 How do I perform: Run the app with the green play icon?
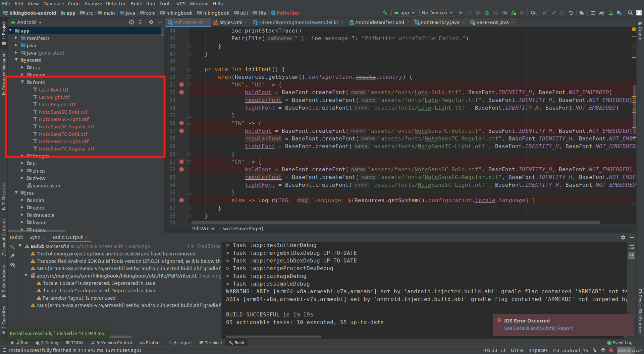point(461,13)
